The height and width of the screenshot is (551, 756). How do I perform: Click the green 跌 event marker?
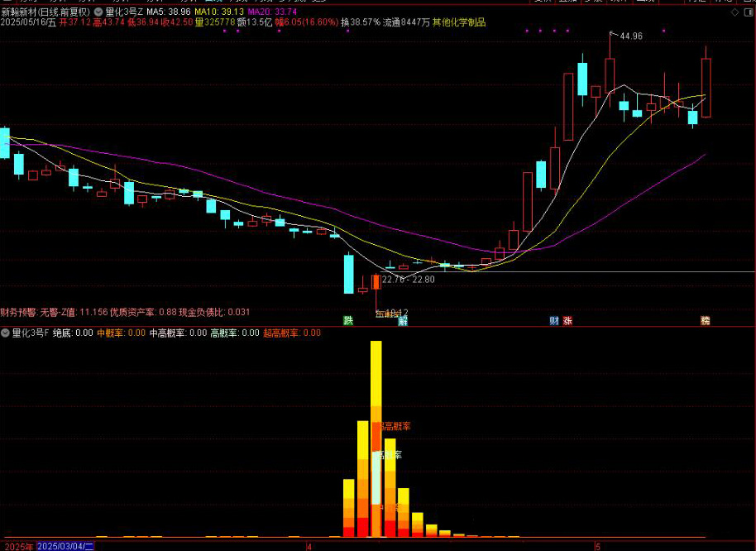348,321
